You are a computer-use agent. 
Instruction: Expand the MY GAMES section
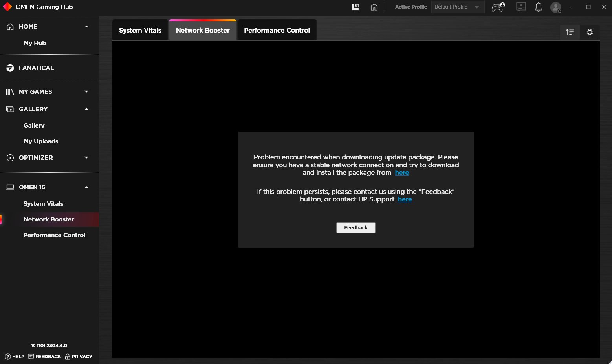[x=86, y=91]
